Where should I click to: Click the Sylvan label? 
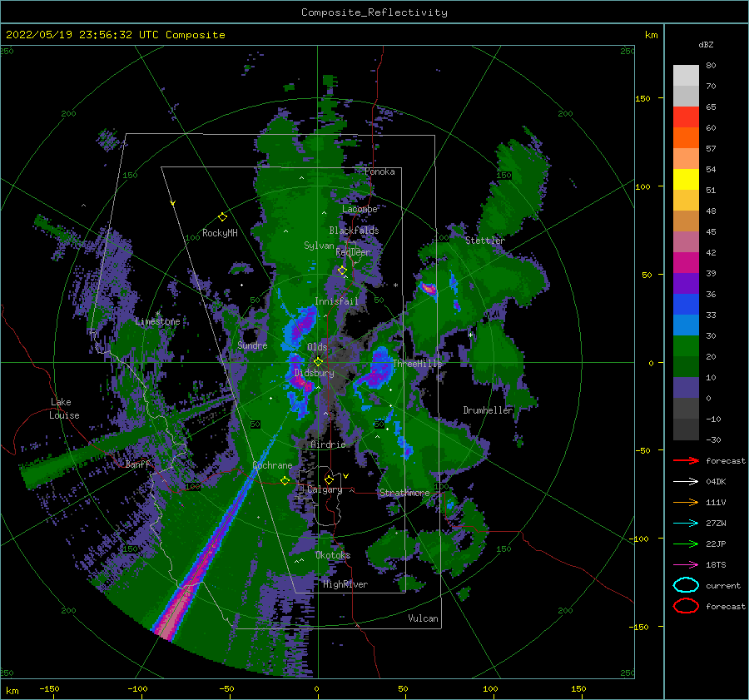coord(319,246)
